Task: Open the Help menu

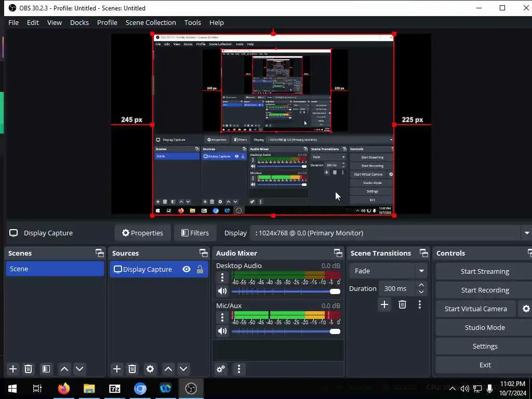Action: point(217,22)
